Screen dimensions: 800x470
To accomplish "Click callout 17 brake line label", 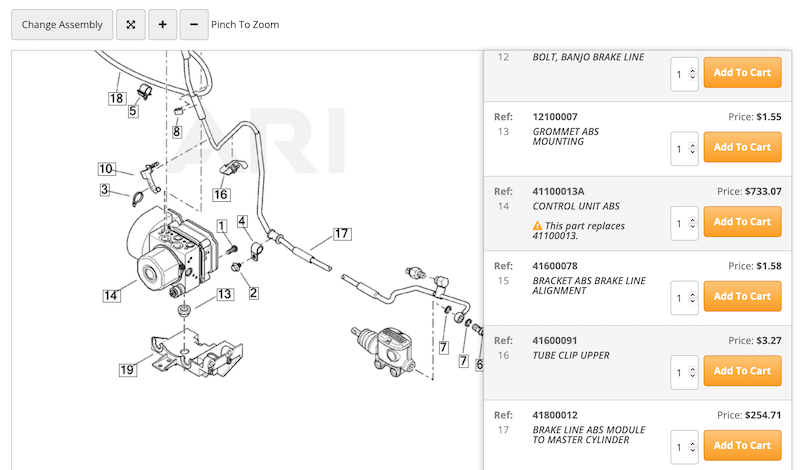I will [341, 234].
